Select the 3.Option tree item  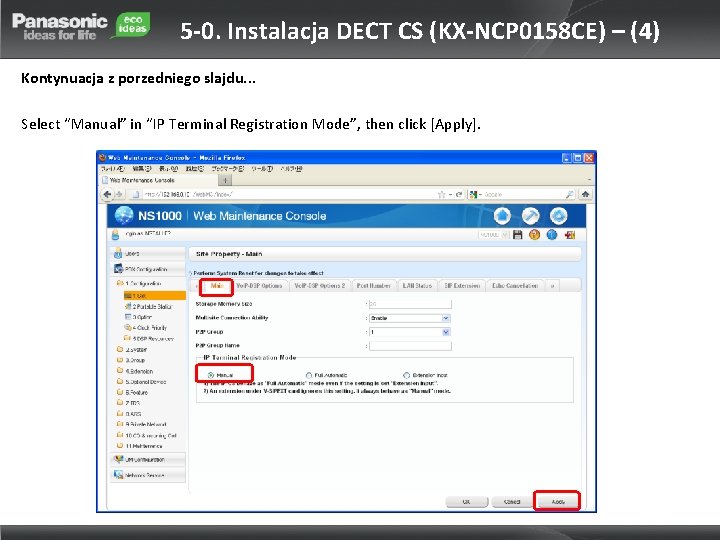point(138,317)
